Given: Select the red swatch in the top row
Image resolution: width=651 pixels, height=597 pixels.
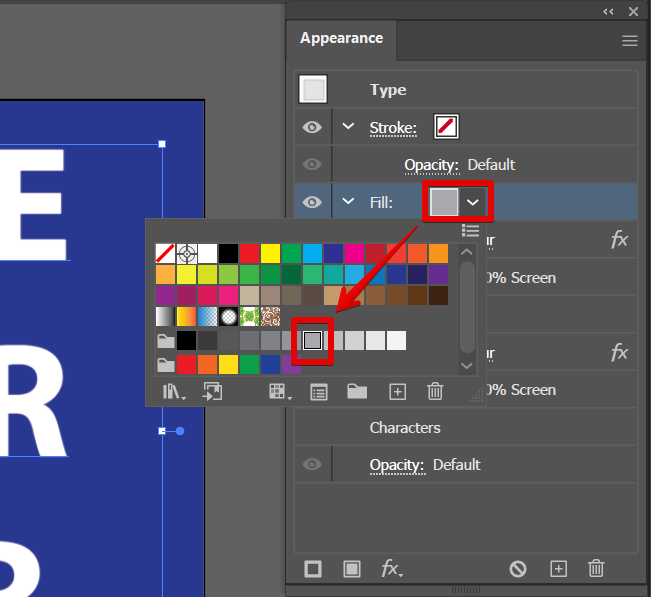Looking at the screenshot, I should point(249,253).
